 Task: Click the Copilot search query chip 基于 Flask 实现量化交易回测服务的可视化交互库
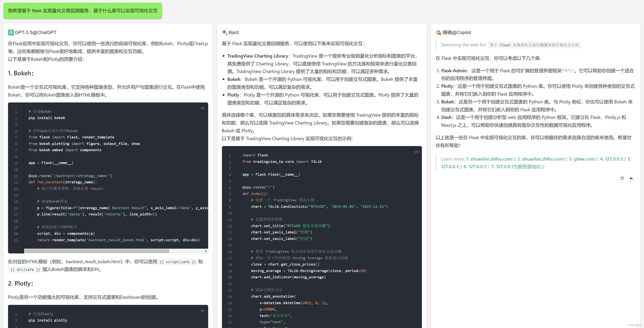pyautogui.click(x=534, y=45)
